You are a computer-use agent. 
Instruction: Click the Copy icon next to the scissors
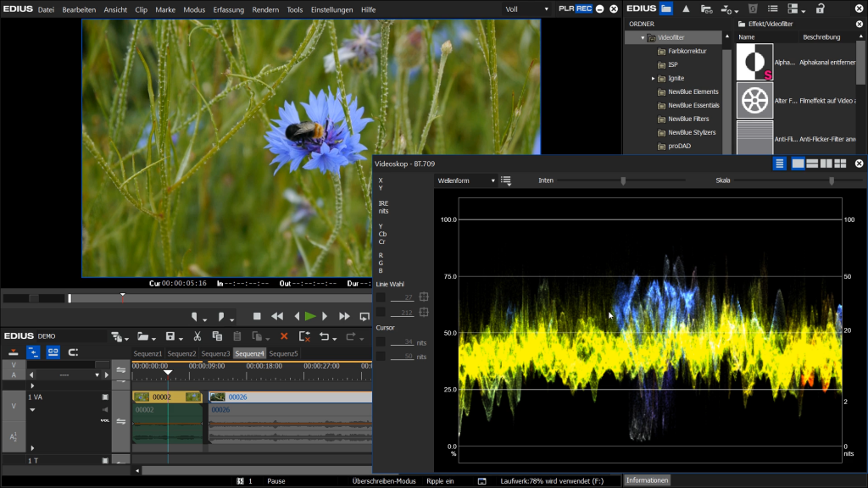217,336
